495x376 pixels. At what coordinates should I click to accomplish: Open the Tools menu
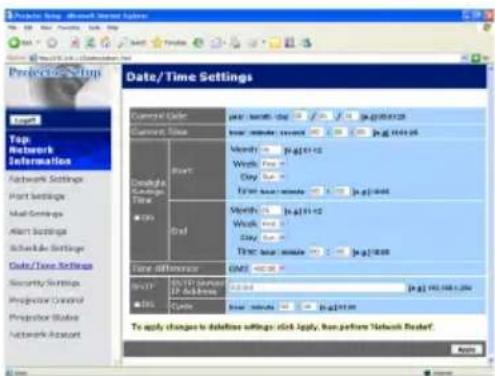coord(94,28)
